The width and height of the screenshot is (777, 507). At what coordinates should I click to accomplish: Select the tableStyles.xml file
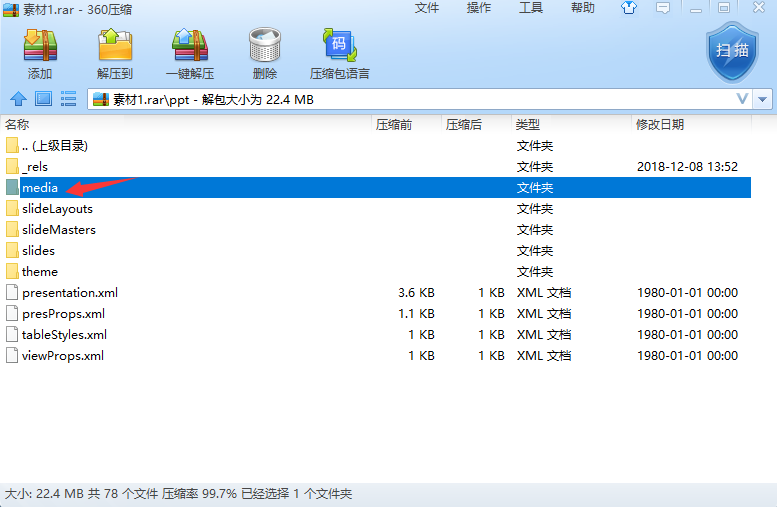click(376, 335)
